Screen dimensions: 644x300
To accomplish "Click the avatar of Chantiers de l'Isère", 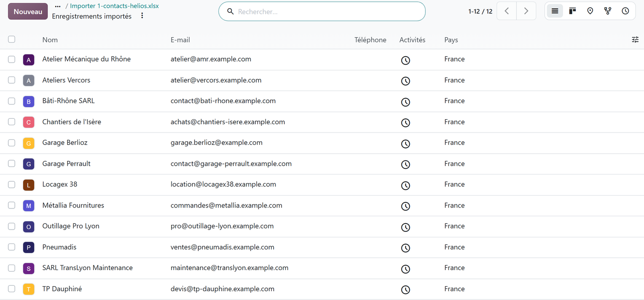I will click(29, 122).
